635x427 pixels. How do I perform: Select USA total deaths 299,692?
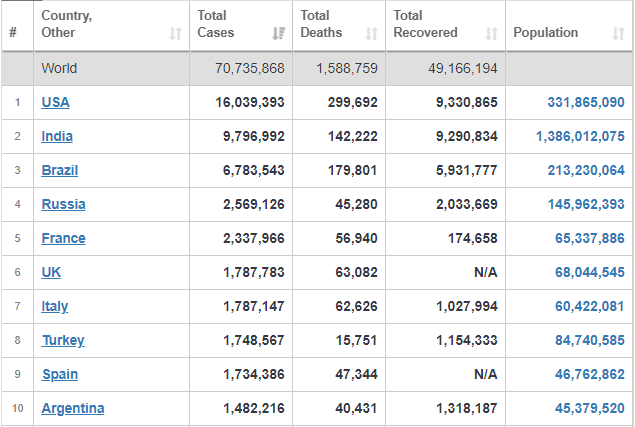[352, 102]
